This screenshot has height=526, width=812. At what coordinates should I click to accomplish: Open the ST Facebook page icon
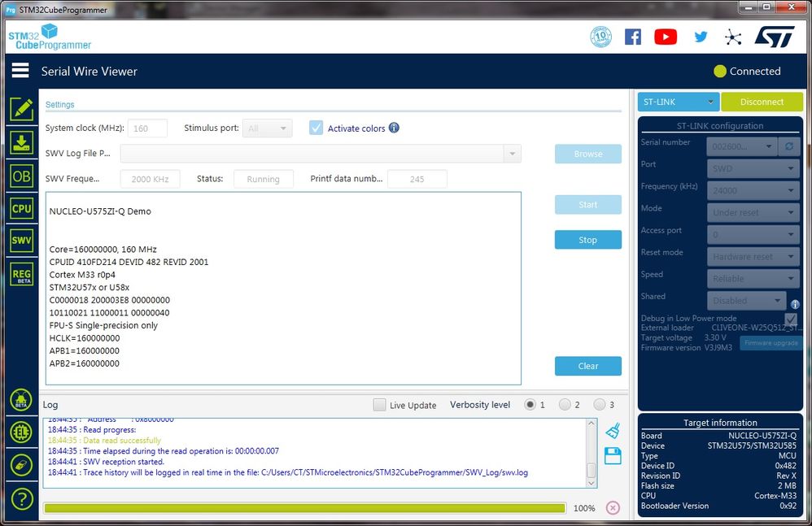pyautogui.click(x=633, y=37)
